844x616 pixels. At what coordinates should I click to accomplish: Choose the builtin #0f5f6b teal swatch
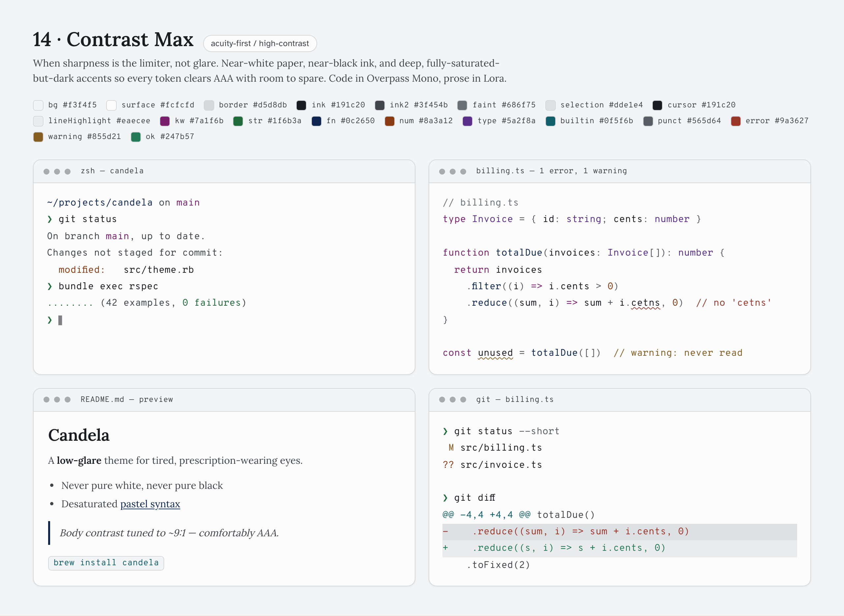pyautogui.click(x=550, y=121)
